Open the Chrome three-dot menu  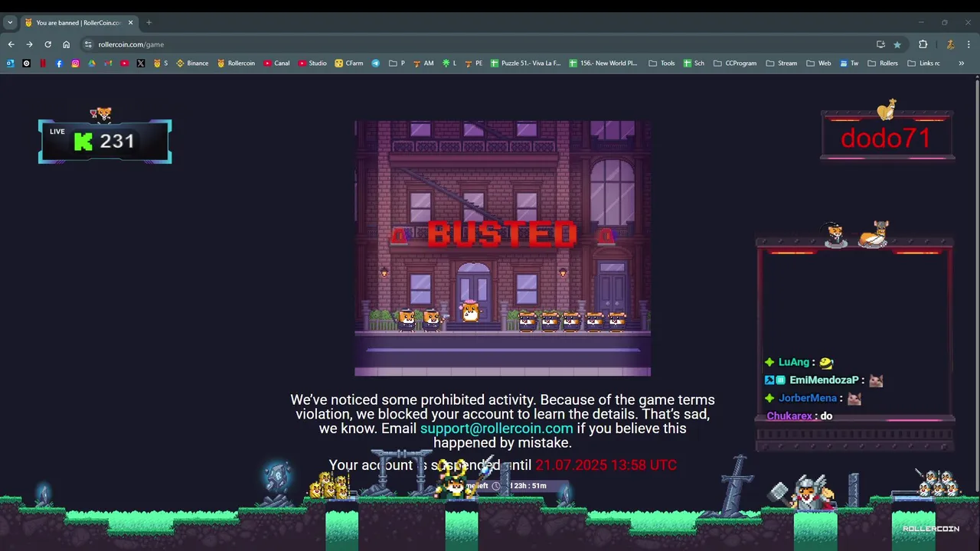(969, 44)
